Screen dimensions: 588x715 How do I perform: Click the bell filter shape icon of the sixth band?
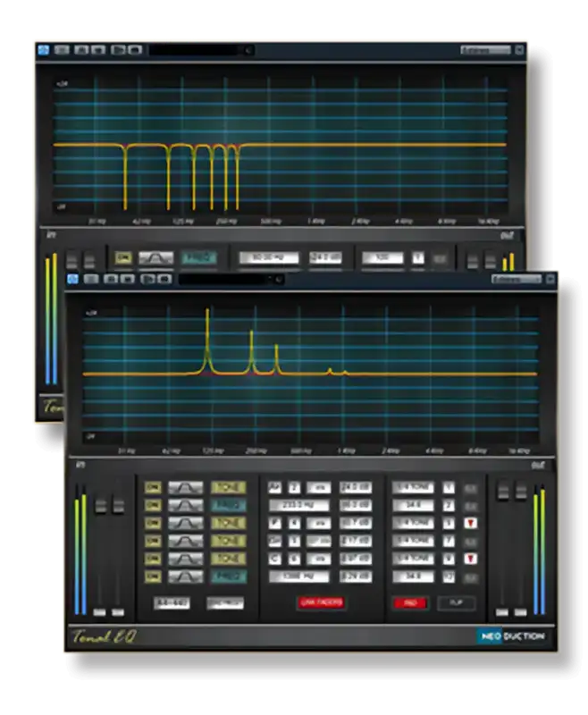tap(185, 576)
